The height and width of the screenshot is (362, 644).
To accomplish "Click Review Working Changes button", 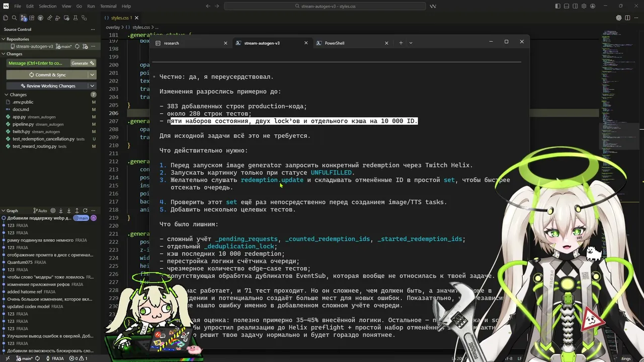I will (x=47, y=86).
